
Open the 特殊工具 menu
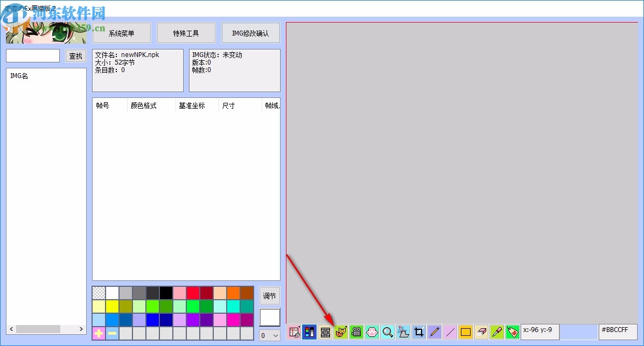tap(186, 32)
